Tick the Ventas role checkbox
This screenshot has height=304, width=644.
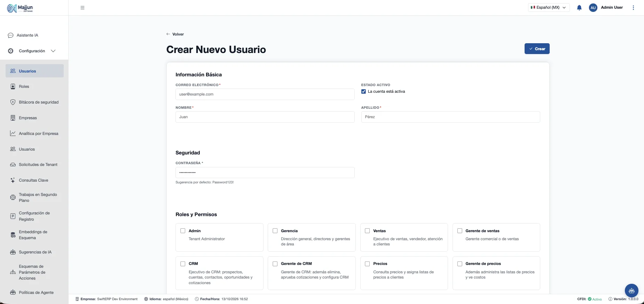(x=367, y=231)
